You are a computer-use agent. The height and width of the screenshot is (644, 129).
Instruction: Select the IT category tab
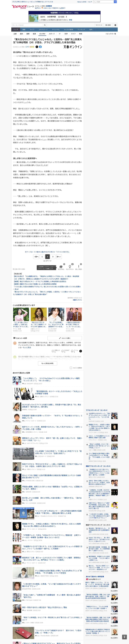60,34
